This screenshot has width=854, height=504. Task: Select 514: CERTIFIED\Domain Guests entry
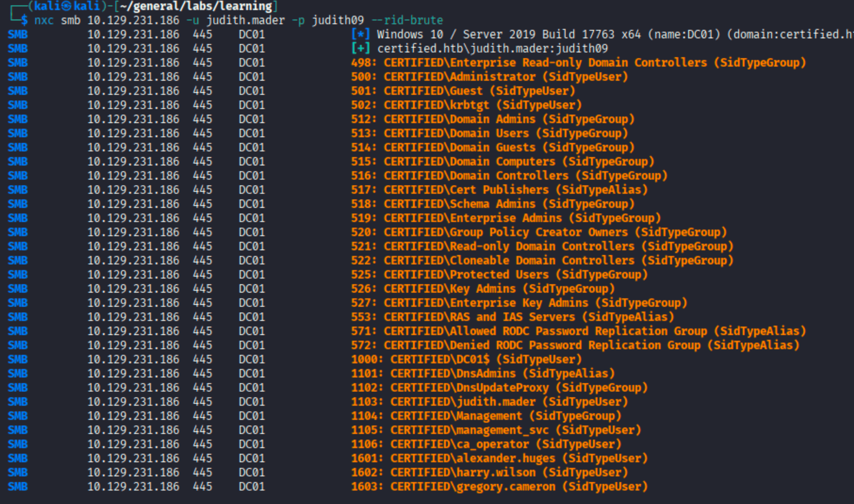(493, 147)
